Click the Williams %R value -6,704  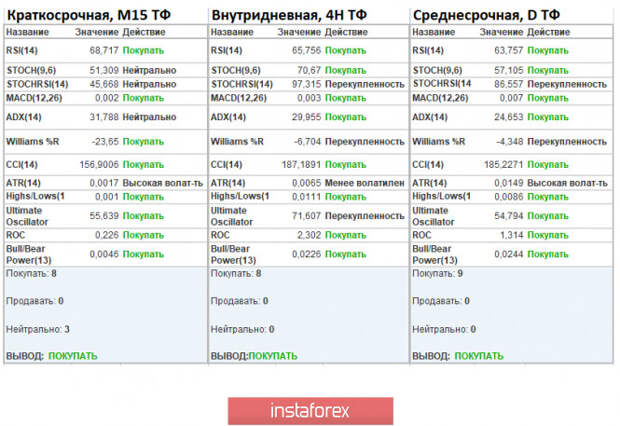tap(308, 142)
